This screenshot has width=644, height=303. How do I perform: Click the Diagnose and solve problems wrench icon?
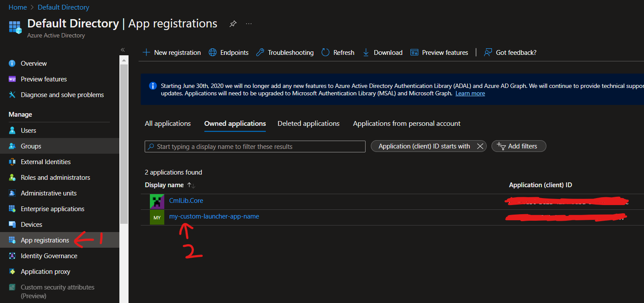pos(12,95)
